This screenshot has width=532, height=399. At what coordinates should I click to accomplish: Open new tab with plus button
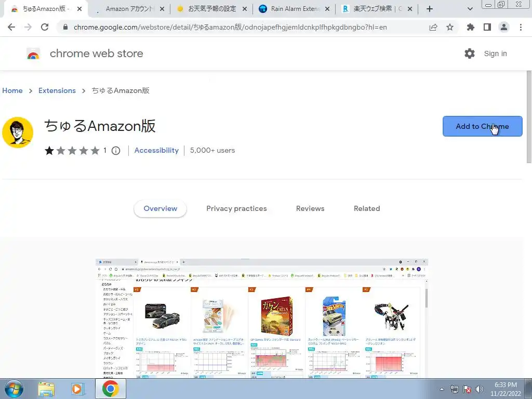click(x=430, y=9)
